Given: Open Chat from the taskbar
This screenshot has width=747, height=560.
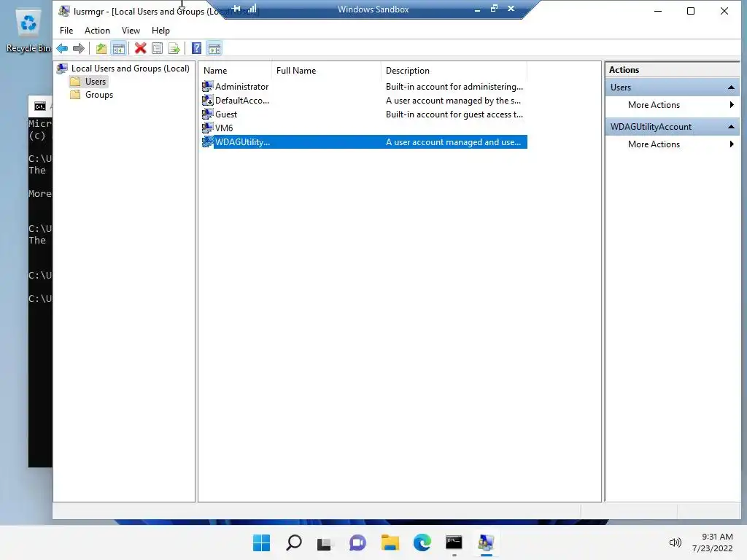Looking at the screenshot, I should pyautogui.click(x=357, y=542).
